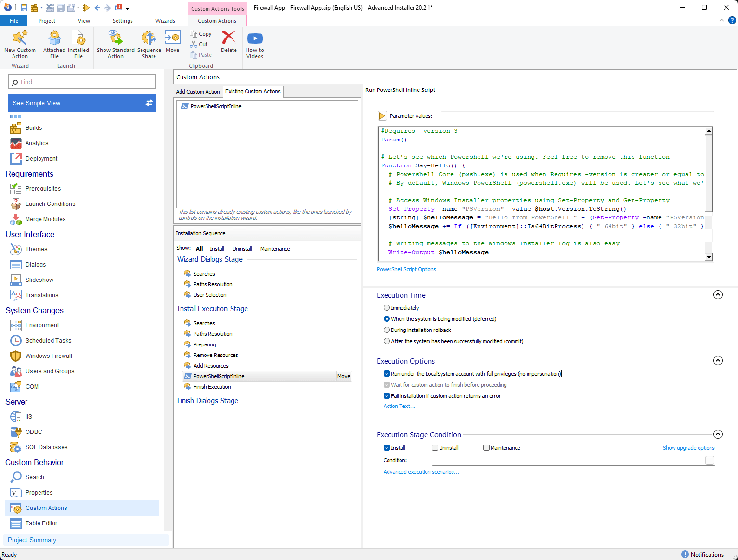
Task: Click the script editor scrollbar down arrow
Action: coord(709,257)
